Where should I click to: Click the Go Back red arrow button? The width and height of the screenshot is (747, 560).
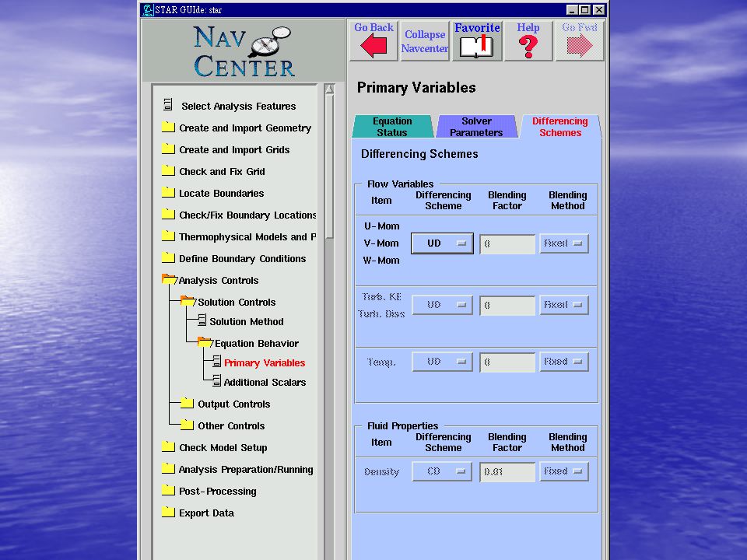coord(373,41)
